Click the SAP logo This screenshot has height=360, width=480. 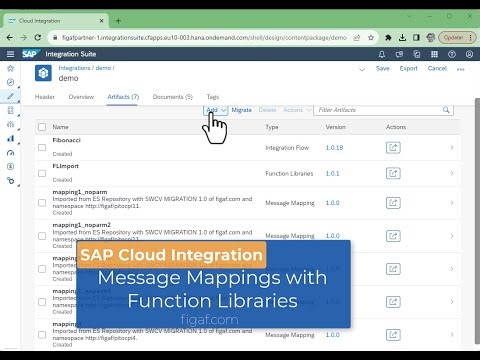pyautogui.click(x=30, y=54)
